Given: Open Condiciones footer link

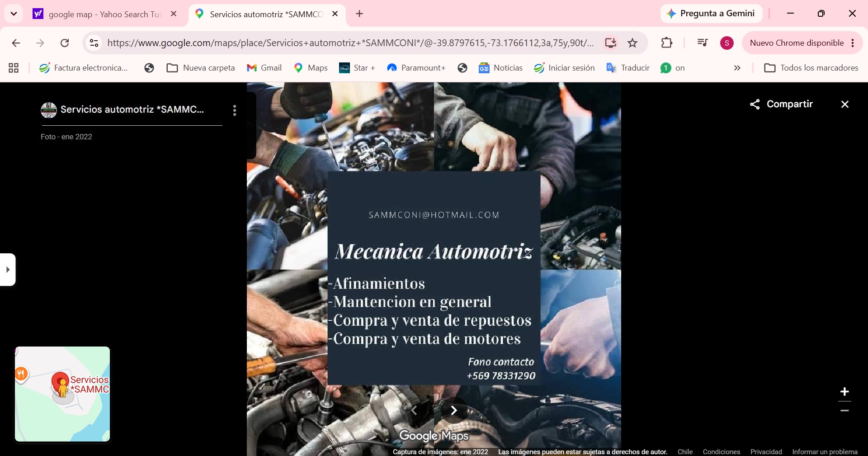Looking at the screenshot, I should click(x=722, y=451).
